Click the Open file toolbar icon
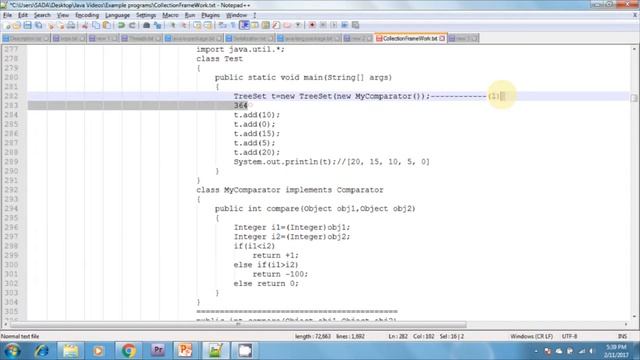640x360 pixels. 17,25
